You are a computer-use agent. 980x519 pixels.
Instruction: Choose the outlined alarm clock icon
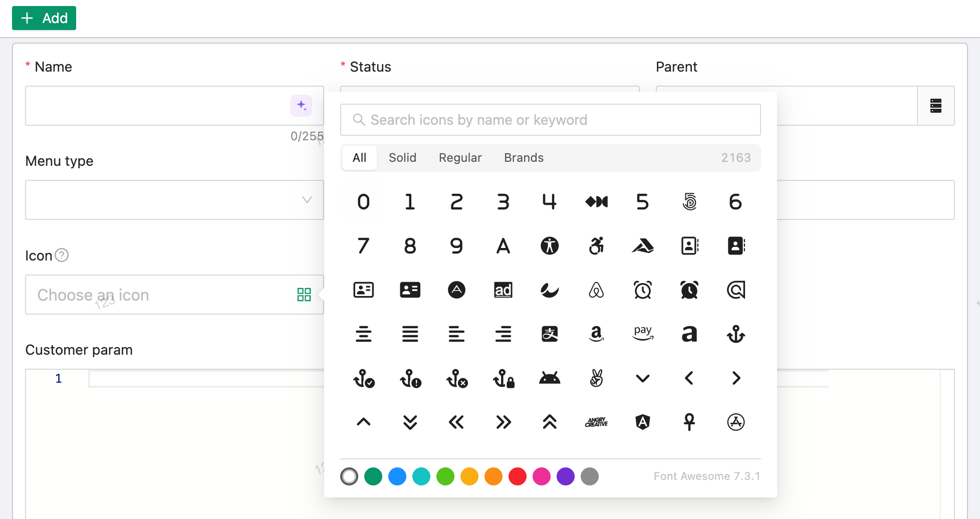643,290
